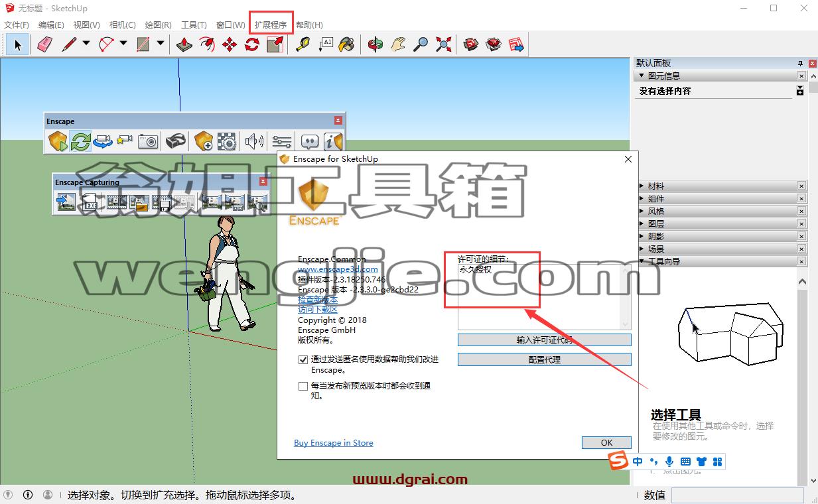Expand the 组件 panel
The width and height of the screenshot is (818, 504).
(642, 199)
